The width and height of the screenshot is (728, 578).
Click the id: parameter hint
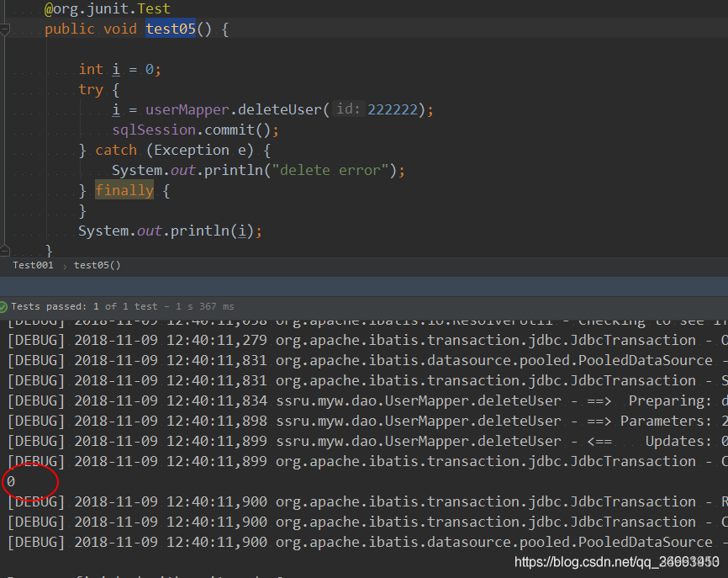pyautogui.click(x=348, y=109)
